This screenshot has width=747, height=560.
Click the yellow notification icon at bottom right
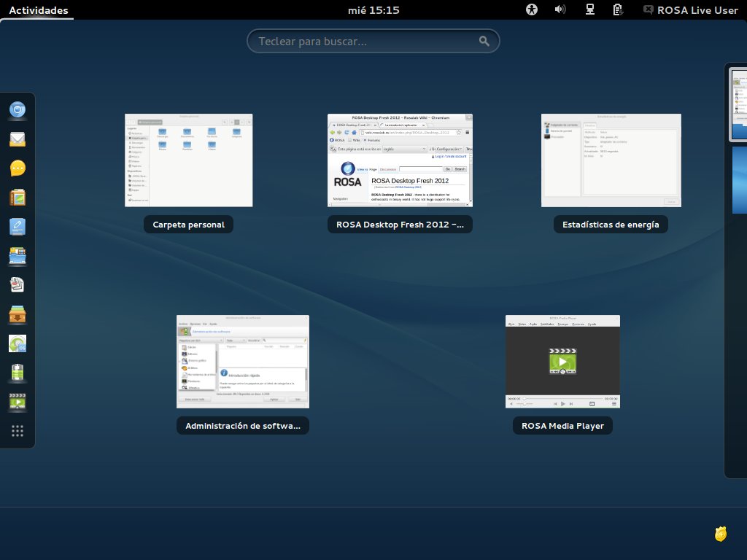[721, 534]
